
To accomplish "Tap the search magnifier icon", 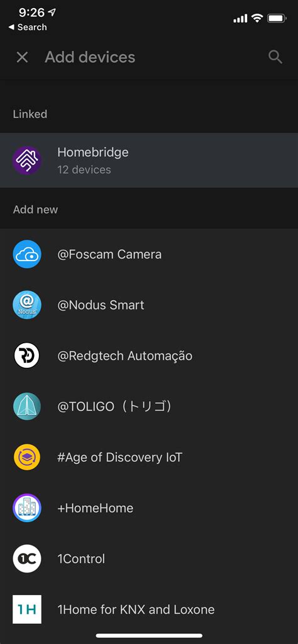I will point(275,57).
